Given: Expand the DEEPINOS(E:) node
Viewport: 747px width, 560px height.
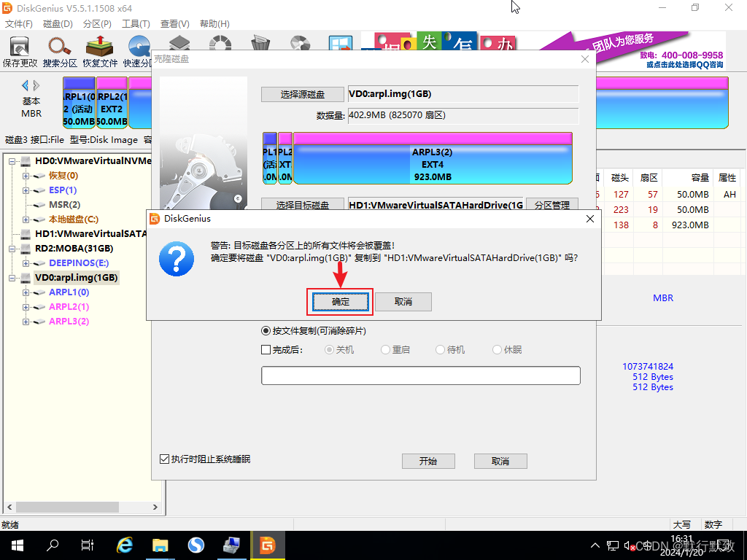Looking at the screenshot, I should point(26,264).
